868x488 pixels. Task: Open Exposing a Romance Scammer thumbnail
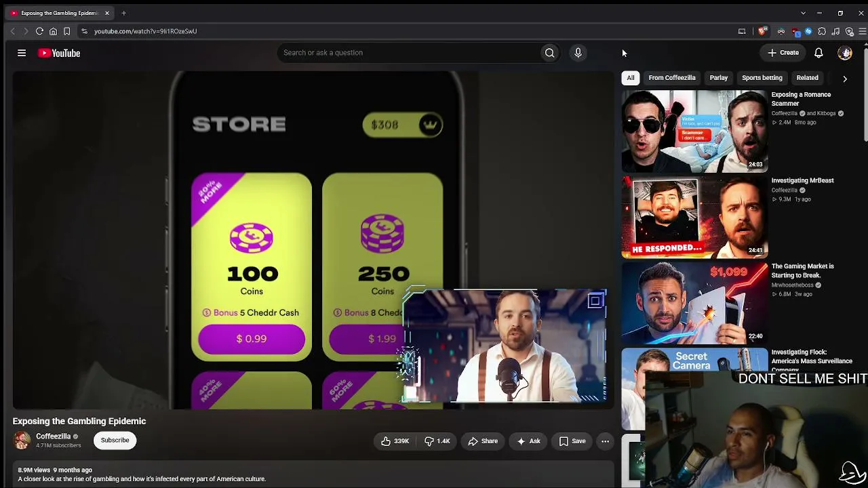point(695,131)
